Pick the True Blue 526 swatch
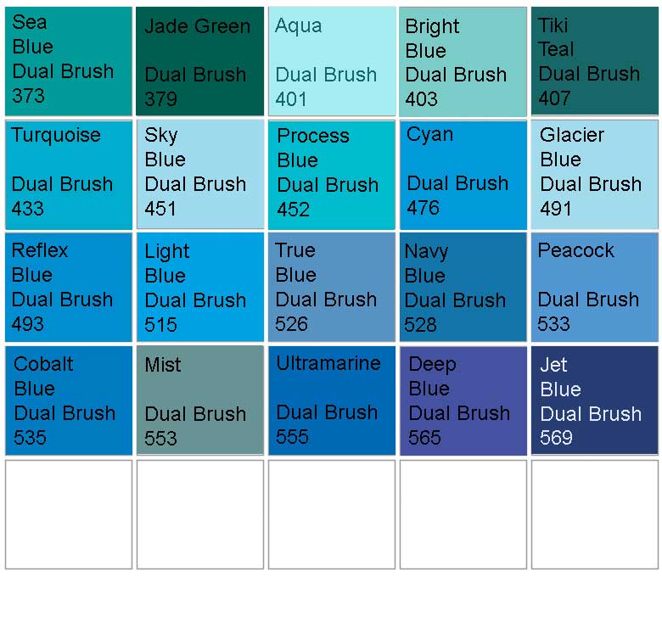The image size is (662, 644). point(332,288)
